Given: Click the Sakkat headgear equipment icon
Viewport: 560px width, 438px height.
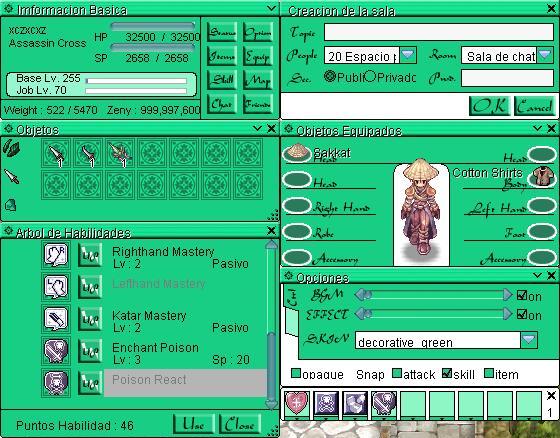Looking at the screenshot, I should tap(297, 153).
